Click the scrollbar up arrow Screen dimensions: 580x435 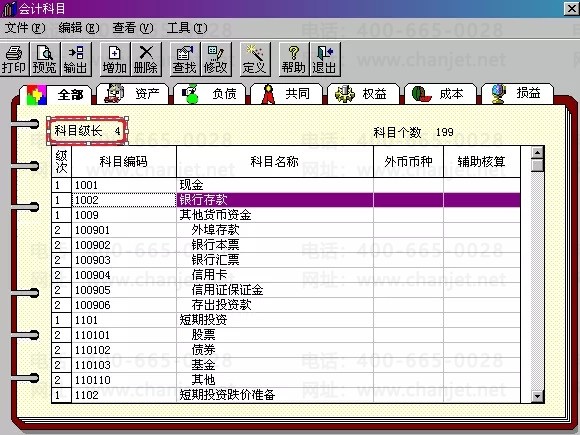pyautogui.click(x=537, y=152)
